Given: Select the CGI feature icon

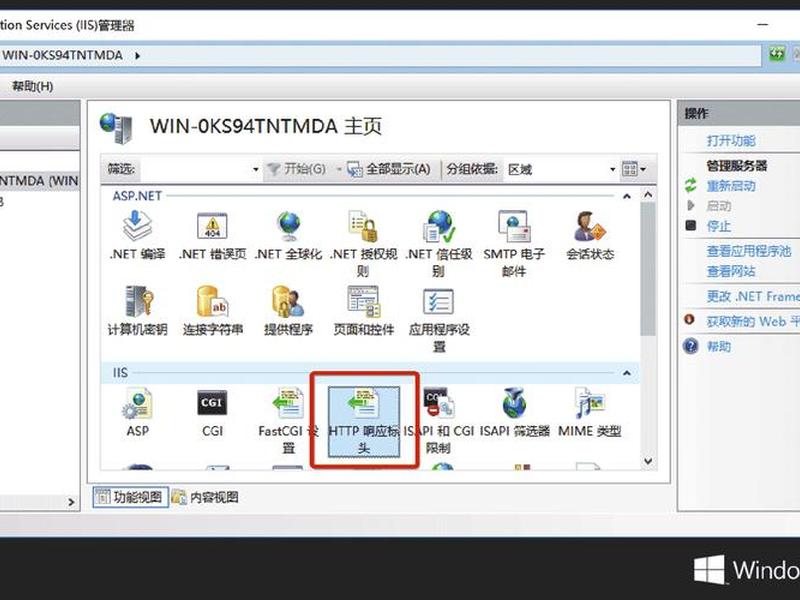Looking at the screenshot, I should pyautogui.click(x=212, y=412).
